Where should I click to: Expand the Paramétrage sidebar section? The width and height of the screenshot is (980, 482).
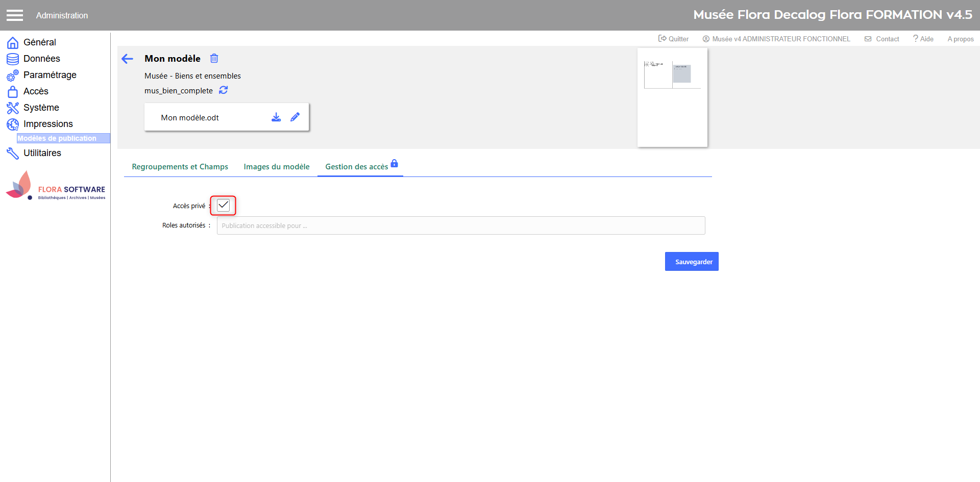[50, 75]
